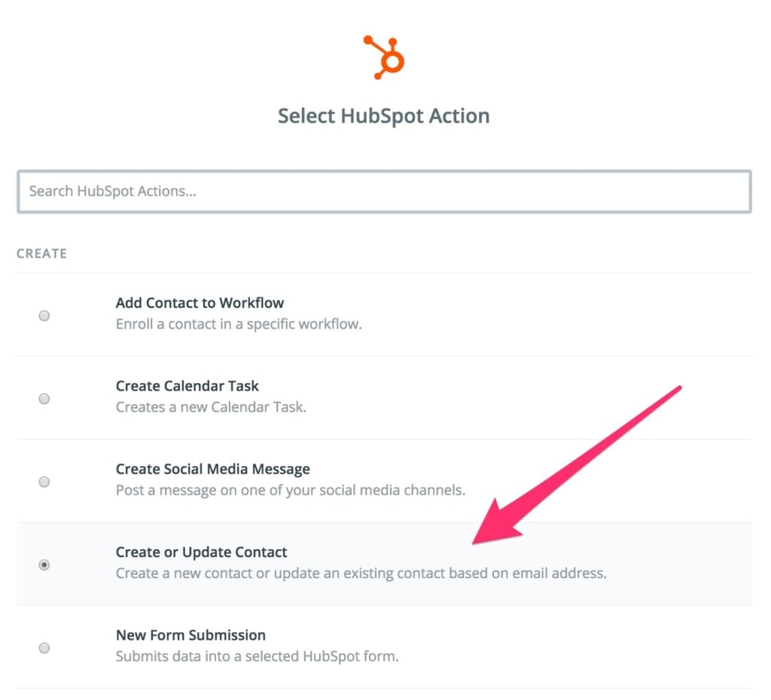
Task: Focus the Search HubSpot Actions field
Action: tap(384, 191)
